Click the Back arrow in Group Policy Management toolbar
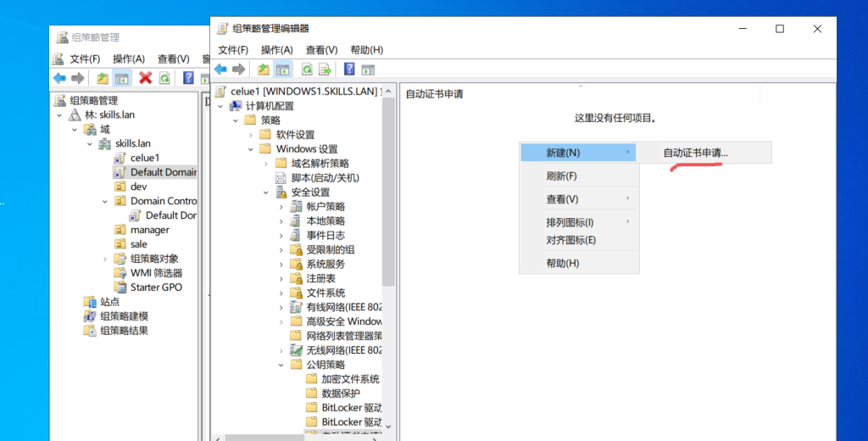This screenshot has width=868, height=441. (59, 78)
